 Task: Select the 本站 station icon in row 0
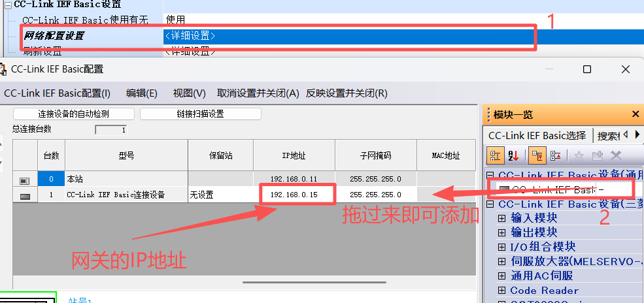pos(25,180)
